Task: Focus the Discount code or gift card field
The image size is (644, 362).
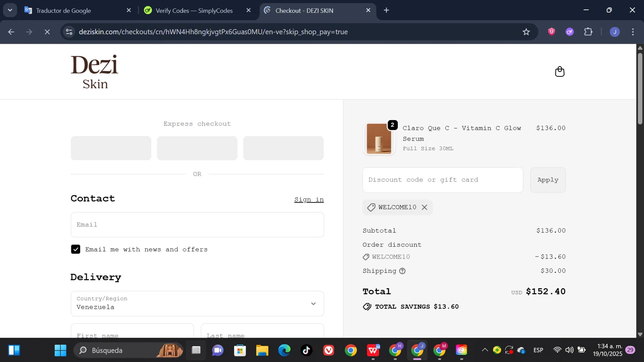Action: point(443,180)
